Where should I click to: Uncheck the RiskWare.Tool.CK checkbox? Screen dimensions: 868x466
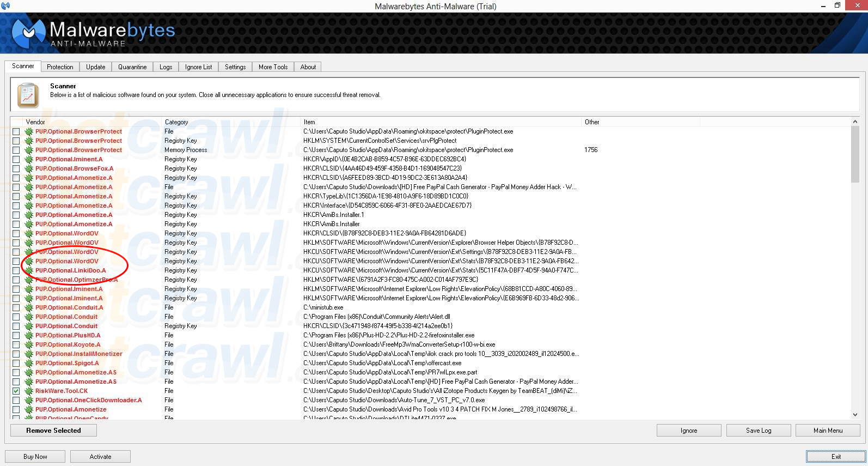[x=16, y=391]
